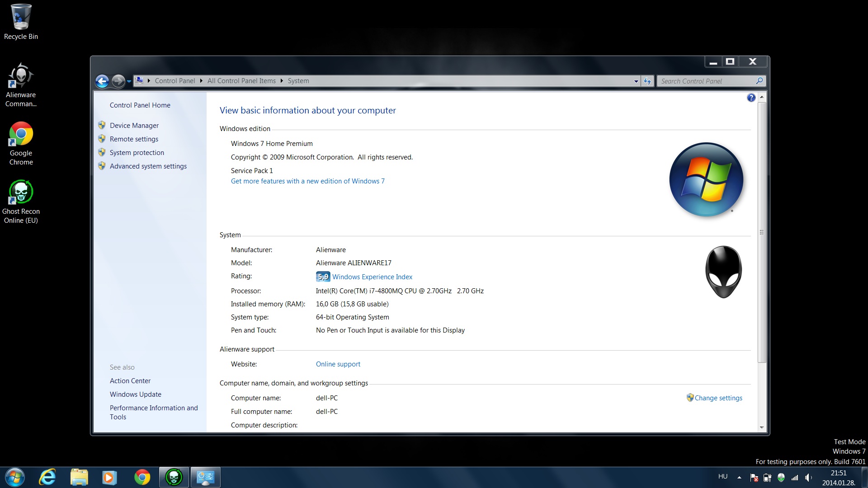Open the address bar history dropdown
The height and width of the screenshot is (488, 868).
636,81
